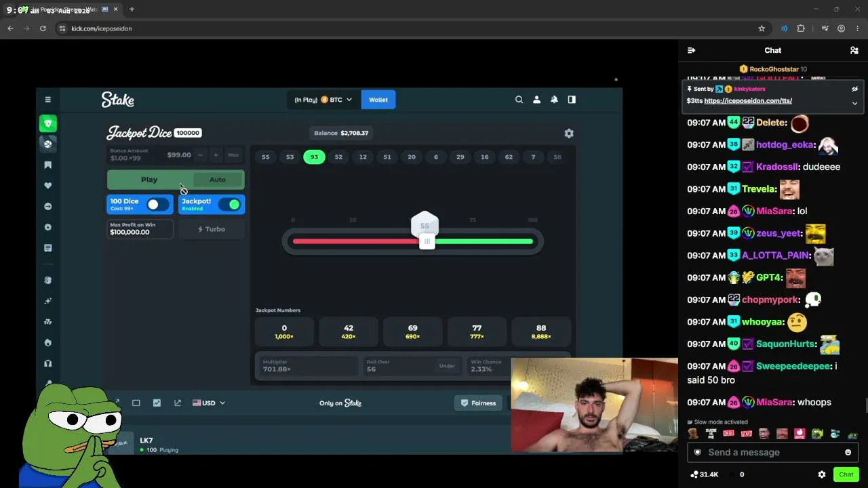Click the green shield icon in Stake sidebar
Screen dimensions: 868x488
point(47,123)
